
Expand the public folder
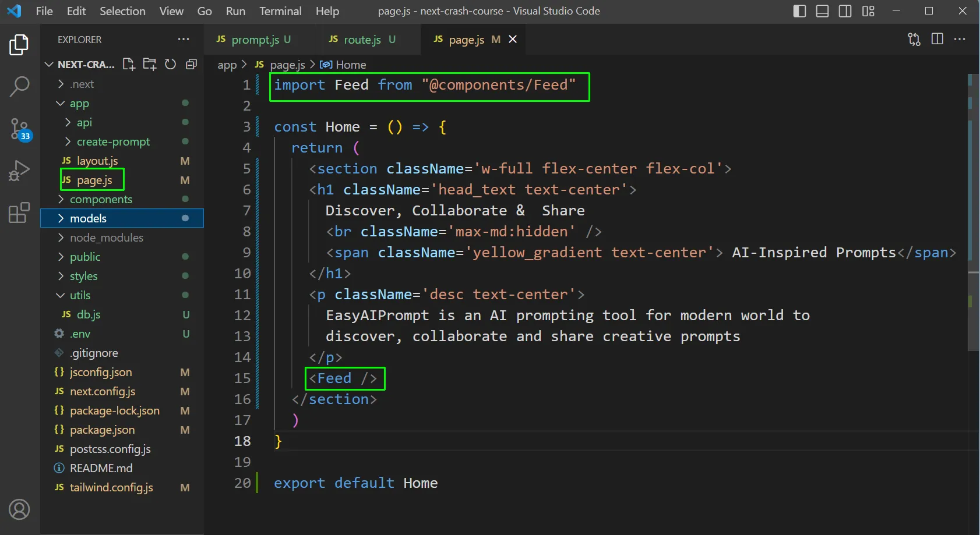(122, 257)
